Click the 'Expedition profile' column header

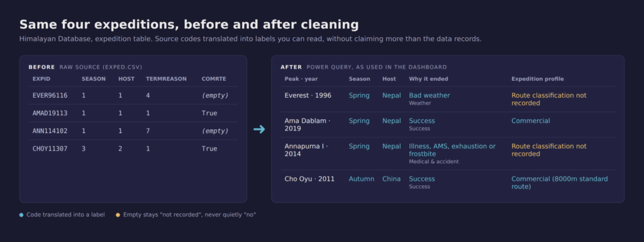click(538, 79)
